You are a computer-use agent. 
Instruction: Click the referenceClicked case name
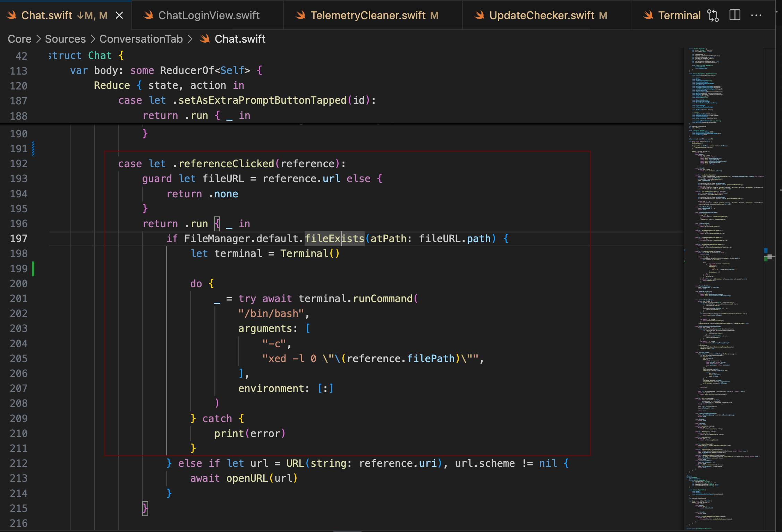[x=226, y=164]
